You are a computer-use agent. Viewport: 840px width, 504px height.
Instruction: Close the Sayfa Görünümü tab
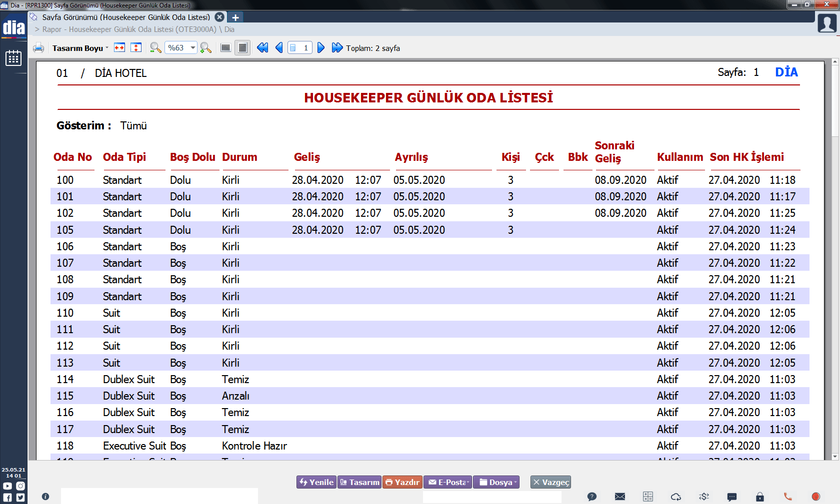[x=219, y=17]
